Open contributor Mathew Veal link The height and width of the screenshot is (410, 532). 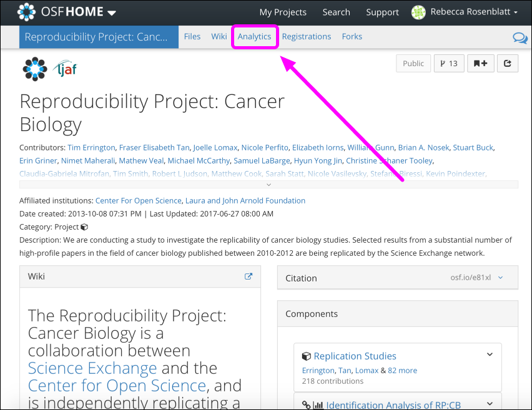point(141,161)
